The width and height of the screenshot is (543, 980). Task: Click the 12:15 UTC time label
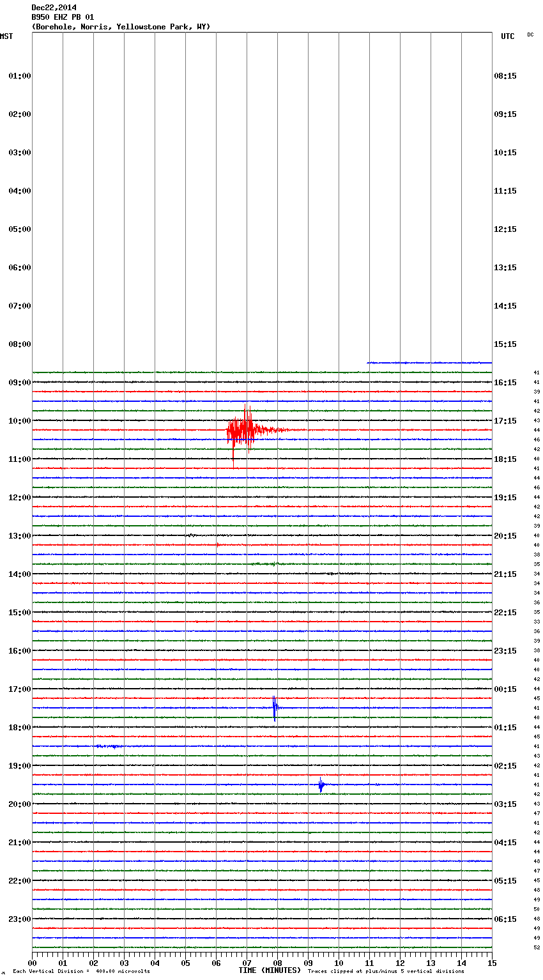[x=505, y=229]
